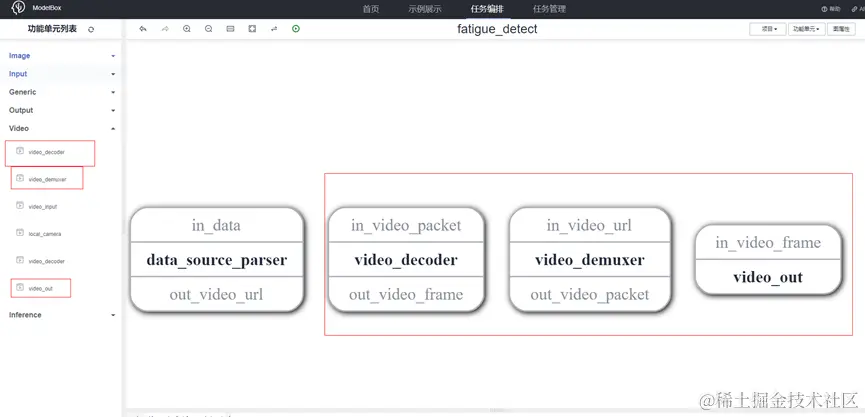The width and height of the screenshot is (865, 417).
Task: Click the icon beside video_demuxer in the list
Action: pos(20,178)
